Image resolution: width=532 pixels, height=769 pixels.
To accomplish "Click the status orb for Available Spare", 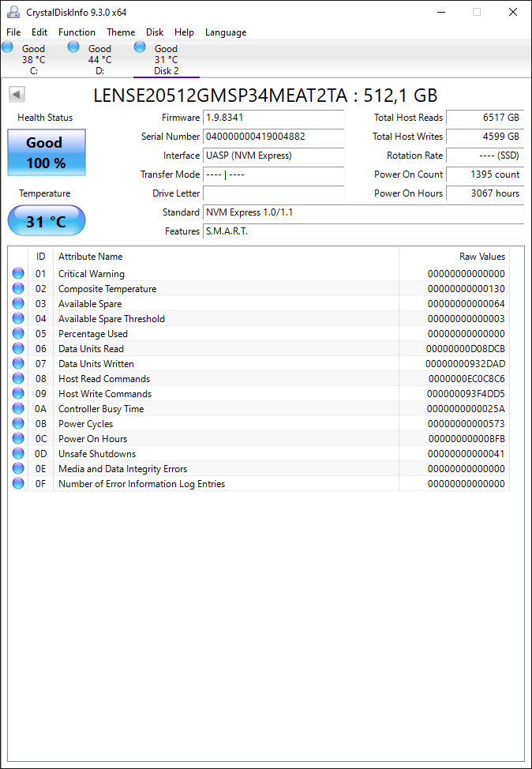I will [x=18, y=304].
